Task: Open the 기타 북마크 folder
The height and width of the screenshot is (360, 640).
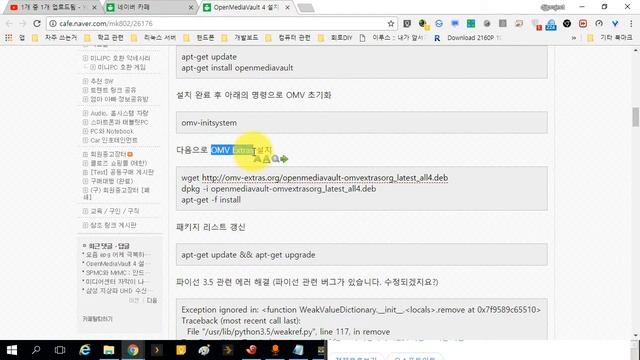Action: coord(610,38)
